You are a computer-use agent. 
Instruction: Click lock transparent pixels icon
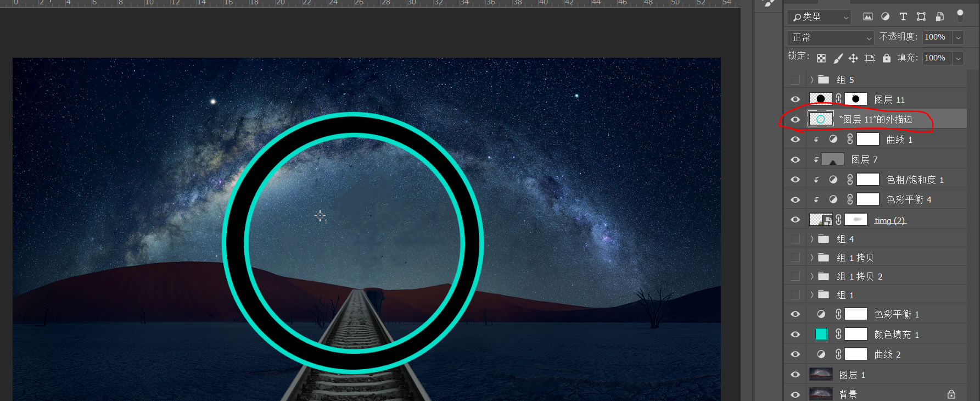point(821,58)
